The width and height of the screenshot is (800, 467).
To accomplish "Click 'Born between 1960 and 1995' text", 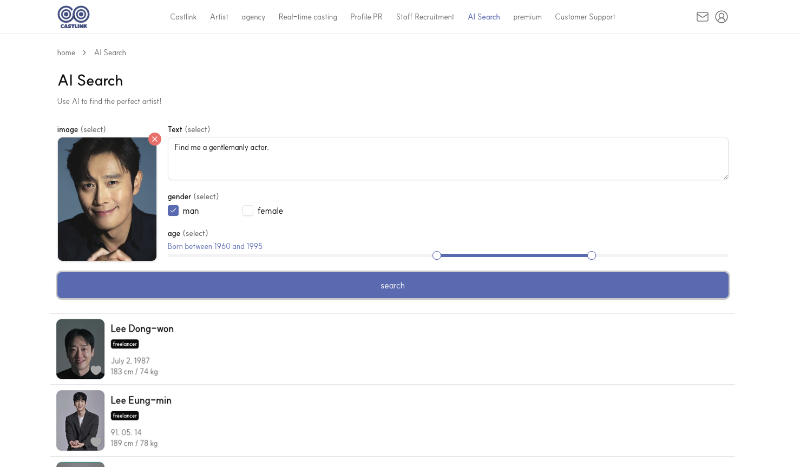I will pyautogui.click(x=215, y=246).
